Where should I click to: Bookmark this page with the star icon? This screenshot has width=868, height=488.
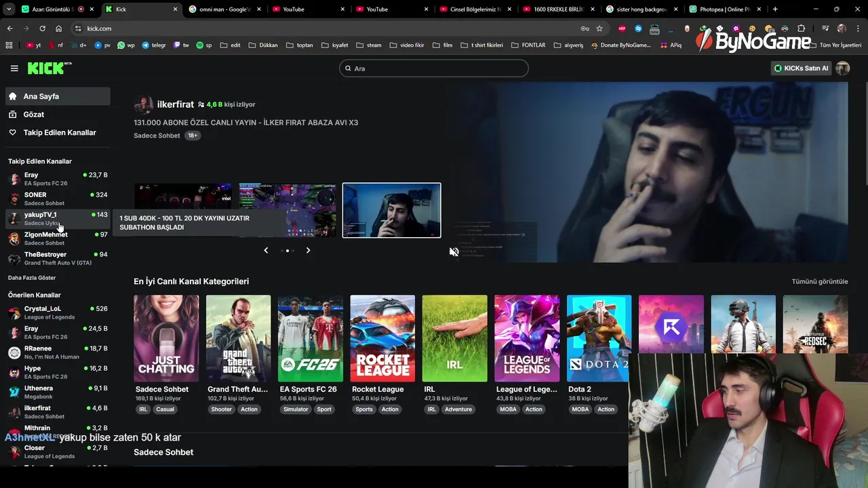tap(599, 28)
